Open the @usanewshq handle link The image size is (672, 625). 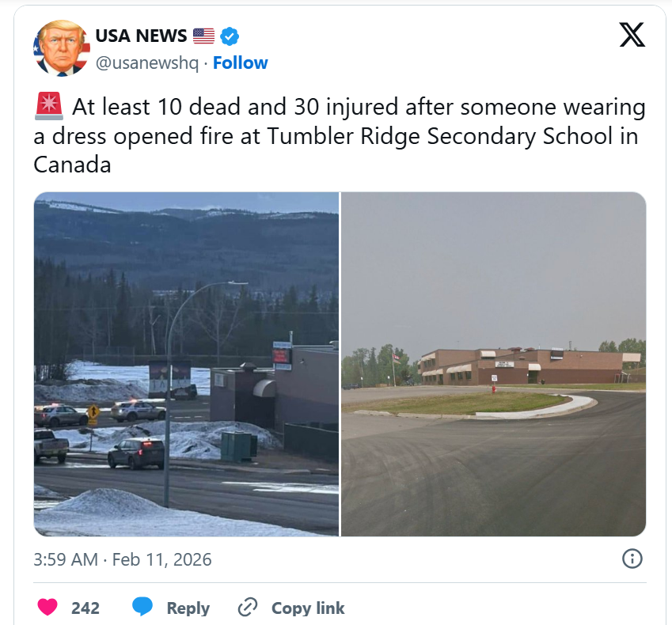(x=147, y=63)
